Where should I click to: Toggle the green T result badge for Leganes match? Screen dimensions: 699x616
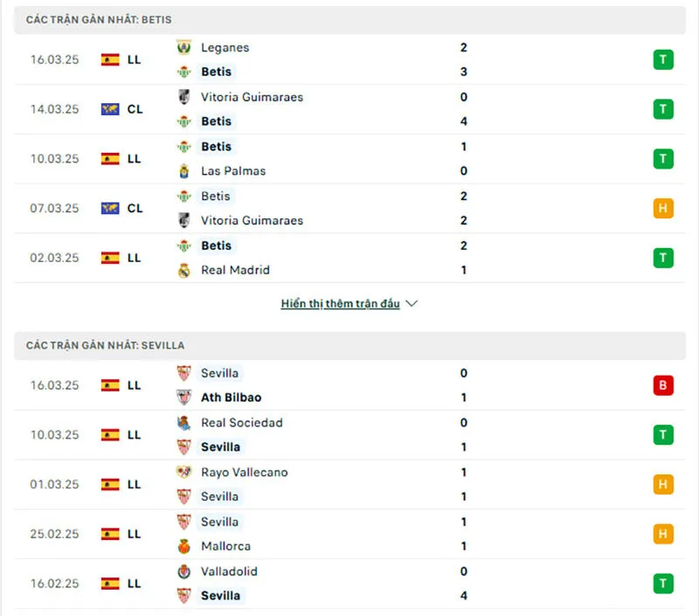(663, 59)
